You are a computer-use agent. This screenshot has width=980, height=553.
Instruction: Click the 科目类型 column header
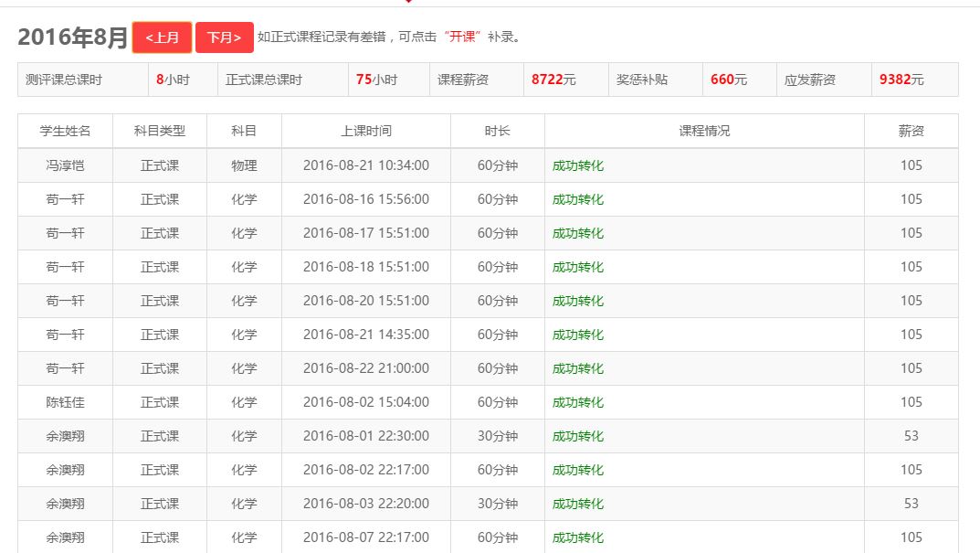pyautogui.click(x=160, y=131)
